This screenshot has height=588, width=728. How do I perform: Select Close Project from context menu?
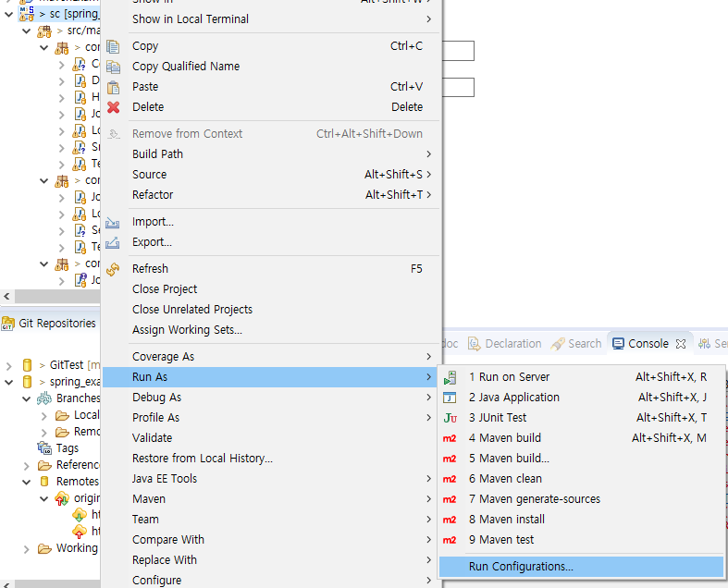pyautogui.click(x=270, y=289)
